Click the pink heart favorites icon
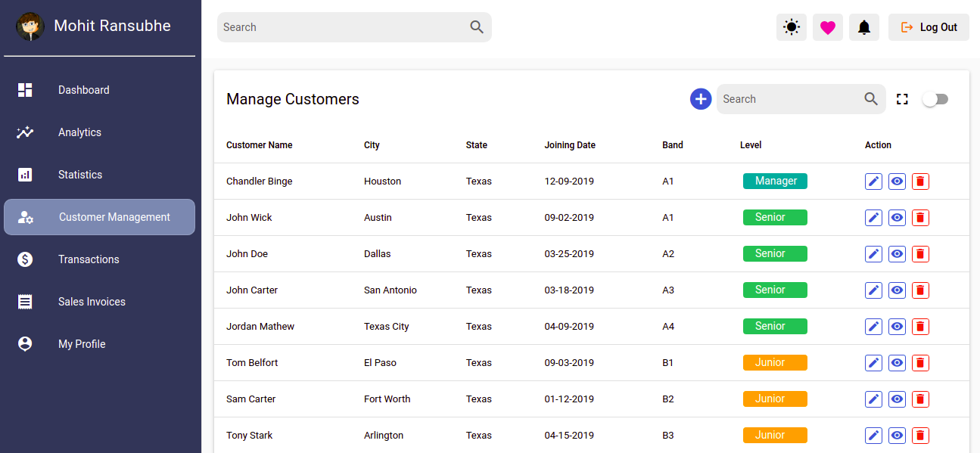The image size is (980, 453). tap(828, 27)
